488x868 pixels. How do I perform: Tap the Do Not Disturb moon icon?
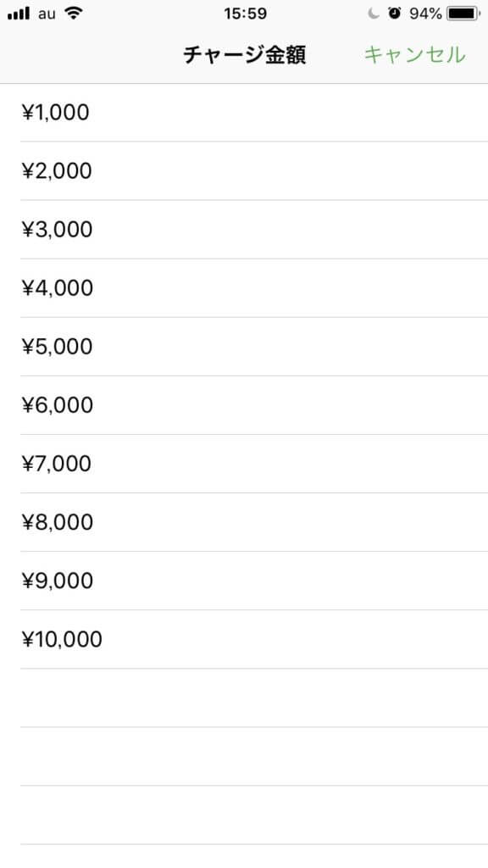pos(374,14)
